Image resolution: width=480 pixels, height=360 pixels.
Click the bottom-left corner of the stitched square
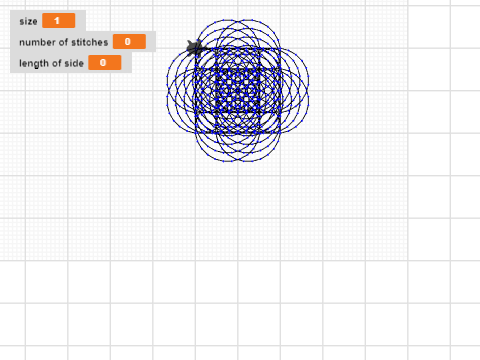pyautogui.click(x=195, y=133)
